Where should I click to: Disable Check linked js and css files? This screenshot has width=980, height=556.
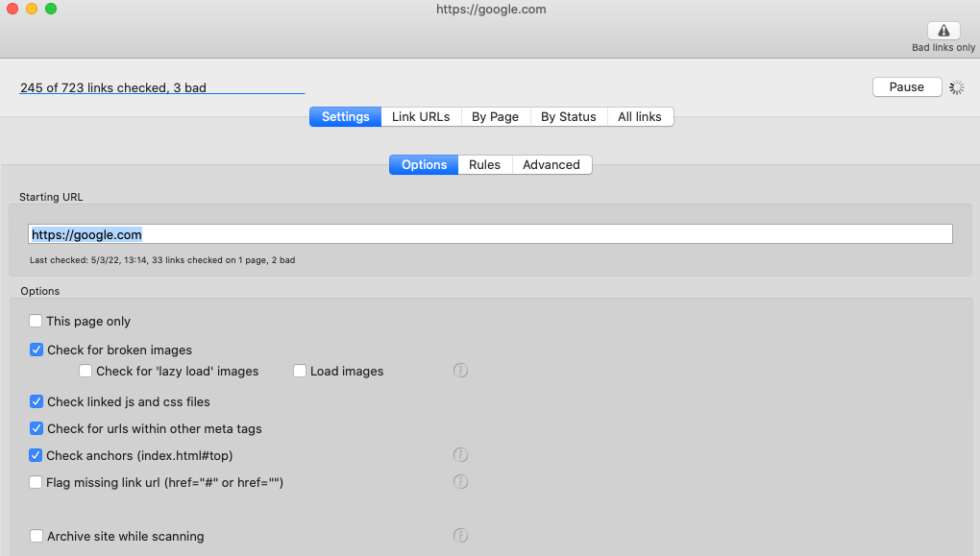(37, 401)
